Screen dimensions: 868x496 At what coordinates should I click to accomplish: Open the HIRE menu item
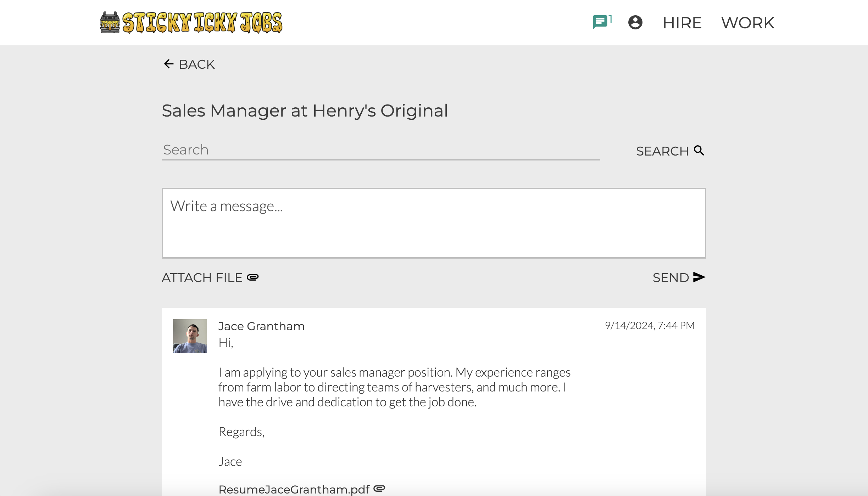click(x=682, y=23)
